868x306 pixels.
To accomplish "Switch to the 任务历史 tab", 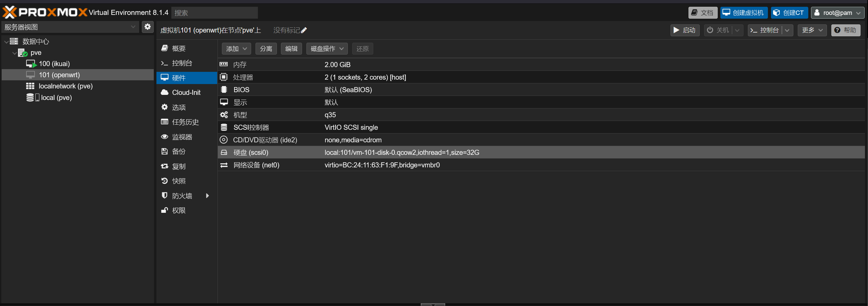I will pyautogui.click(x=185, y=122).
